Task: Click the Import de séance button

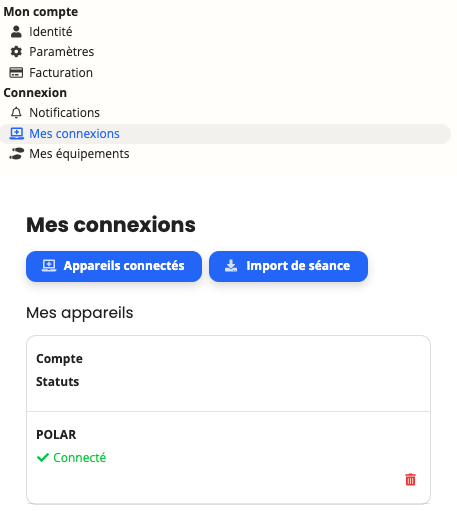Action: (x=288, y=266)
